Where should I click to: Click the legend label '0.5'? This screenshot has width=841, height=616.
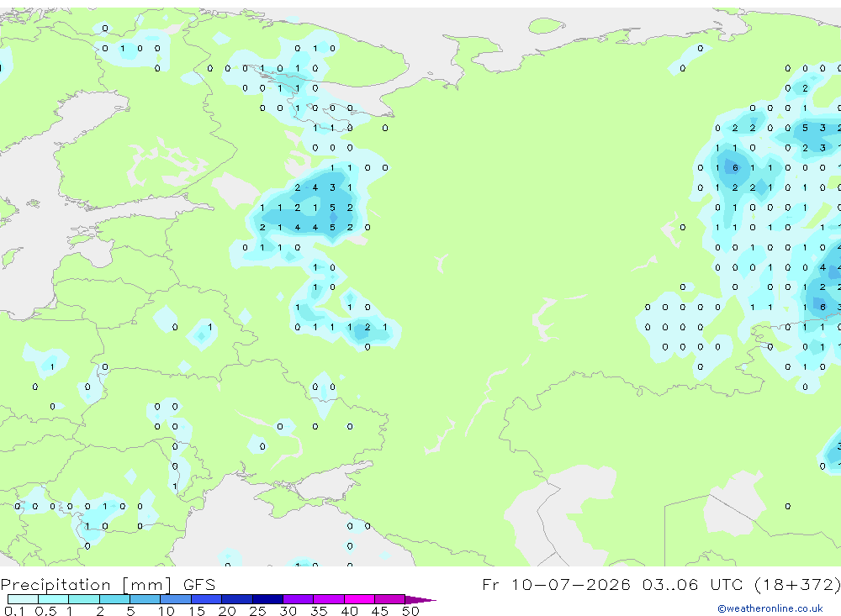click(x=45, y=611)
